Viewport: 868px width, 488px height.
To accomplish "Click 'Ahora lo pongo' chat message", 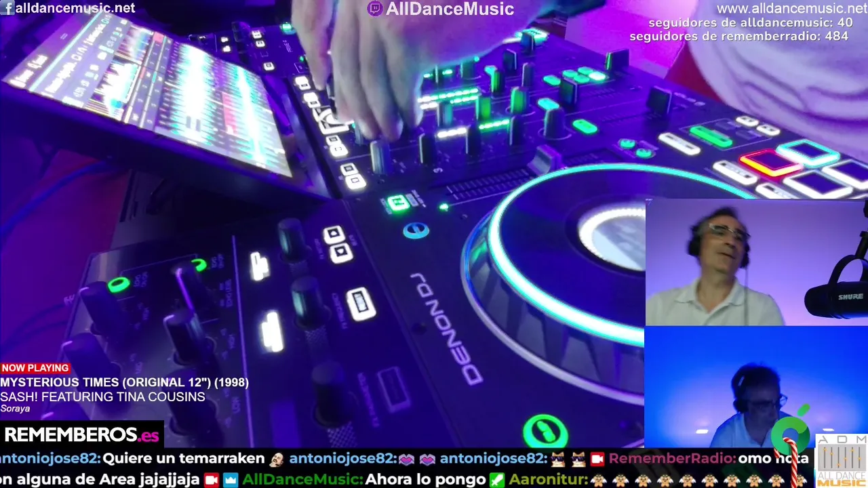I will tap(425, 480).
